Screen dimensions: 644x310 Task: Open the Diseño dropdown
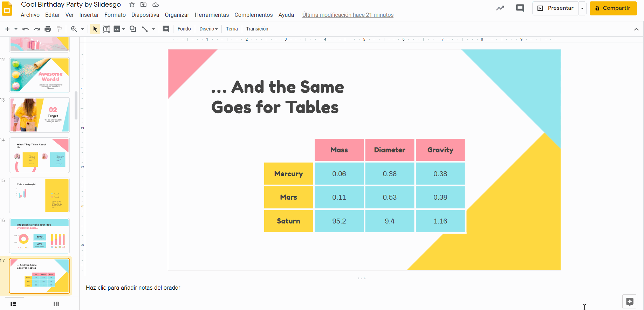click(x=208, y=29)
